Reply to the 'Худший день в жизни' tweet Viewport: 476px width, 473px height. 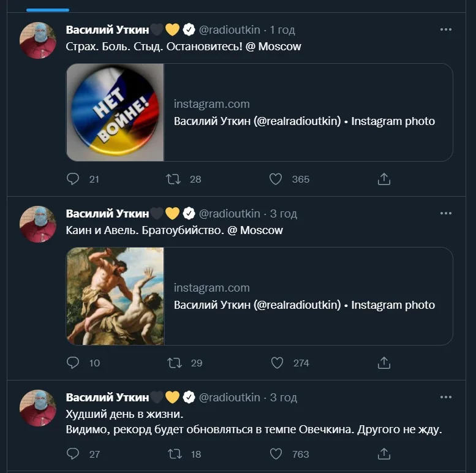click(74, 454)
